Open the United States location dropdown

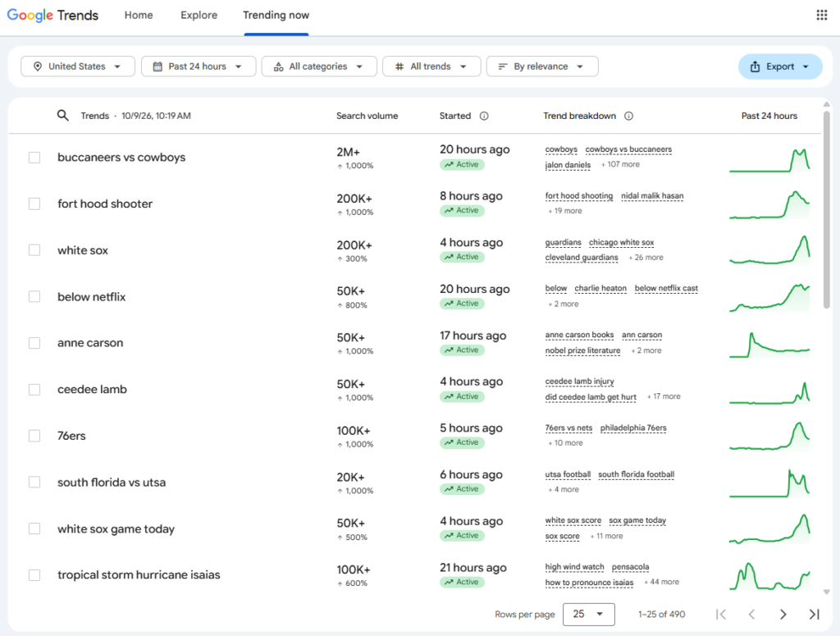point(78,66)
